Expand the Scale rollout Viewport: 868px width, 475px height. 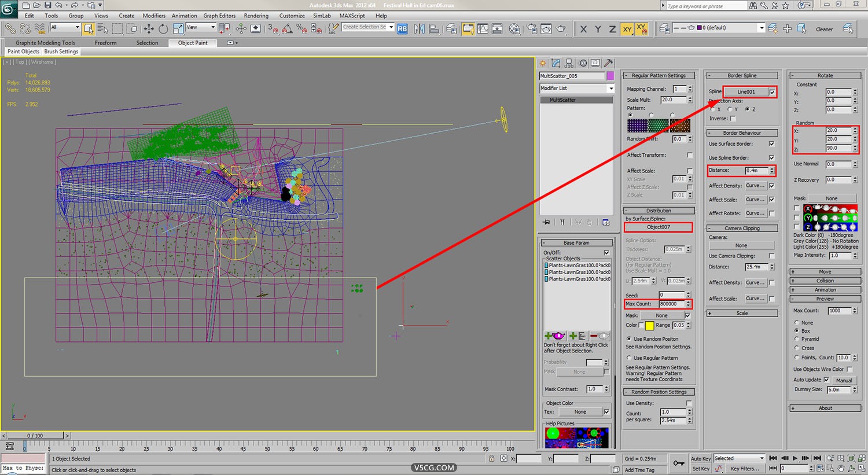[742, 313]
